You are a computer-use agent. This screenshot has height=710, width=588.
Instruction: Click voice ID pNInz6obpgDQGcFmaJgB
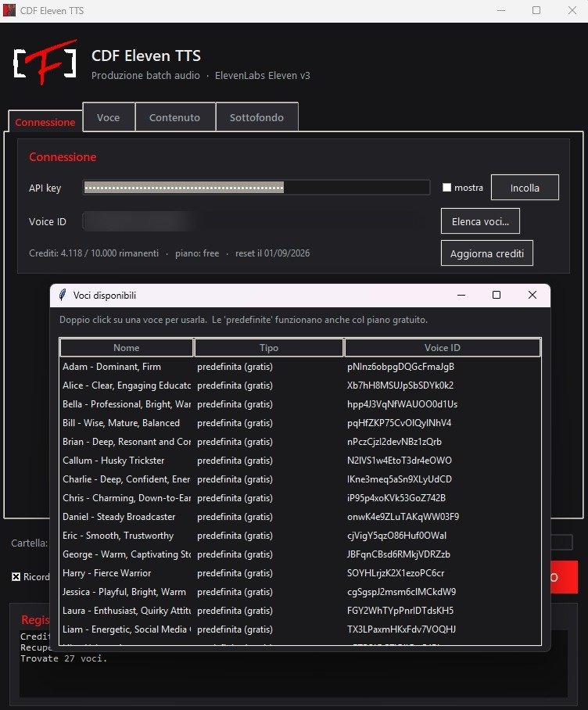click(x=400, y=367)
